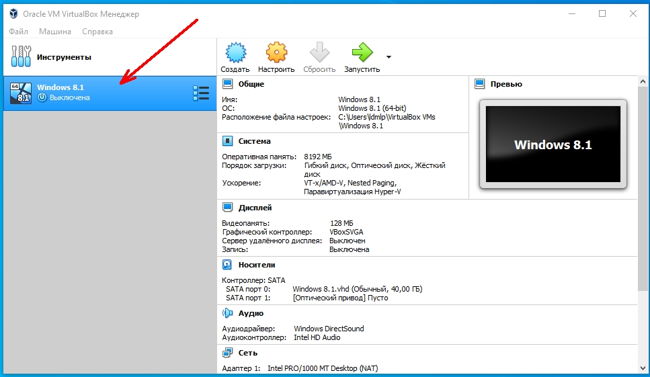Open the Файл menu
650x377 pixels.
18,32
